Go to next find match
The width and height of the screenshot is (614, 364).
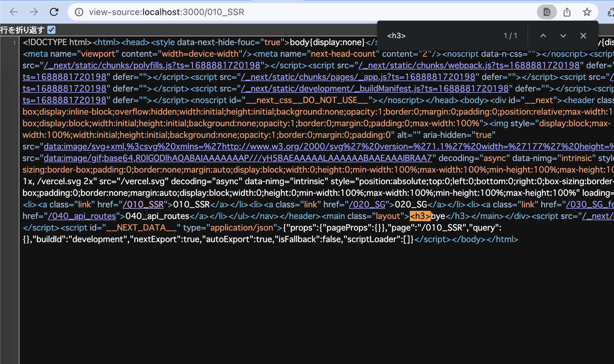click(563, 36)
